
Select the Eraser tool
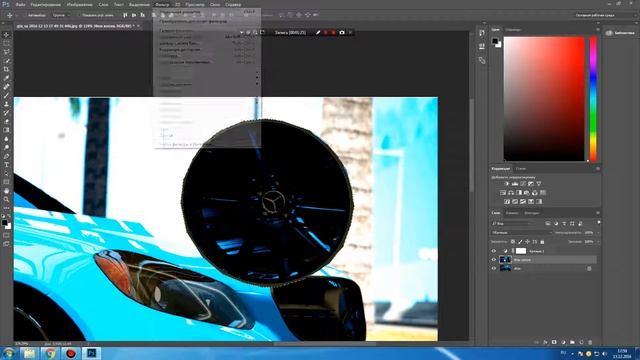click(6, 121)
